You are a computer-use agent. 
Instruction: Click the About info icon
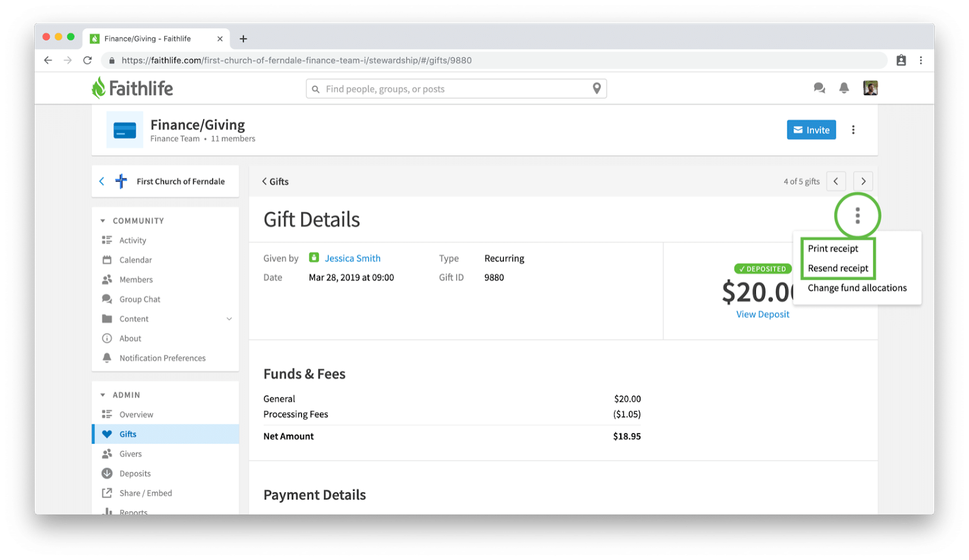tap(107, 338)
